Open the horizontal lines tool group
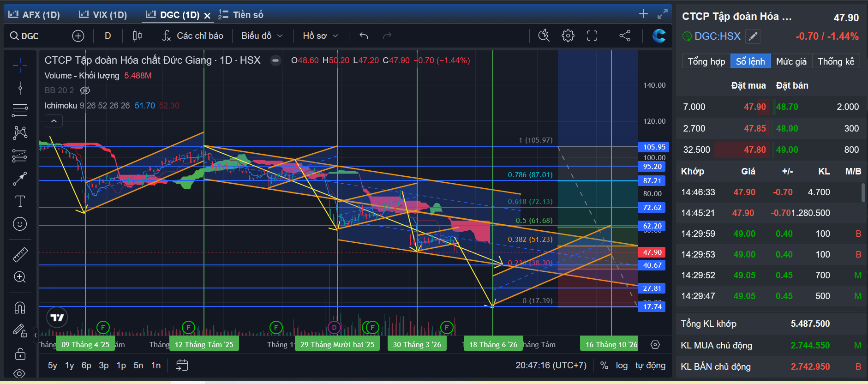Viewport: 868px width, 384px height. (20, 110)
